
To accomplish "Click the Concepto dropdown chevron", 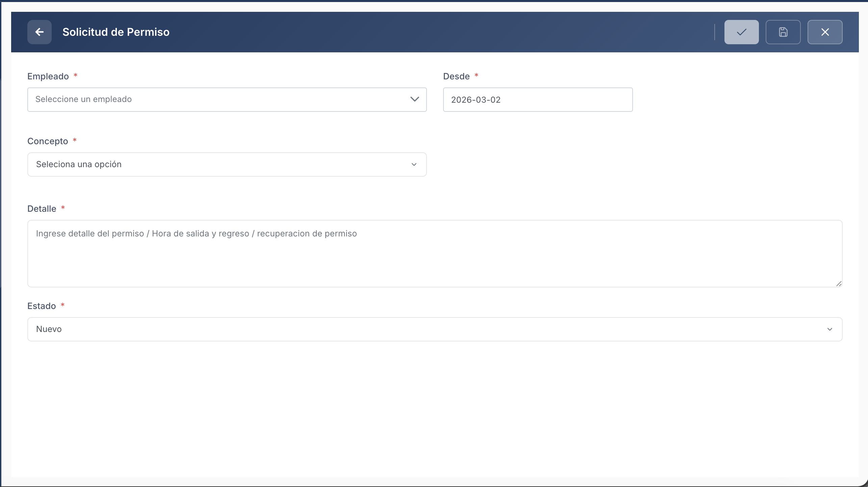I will coord(414,164).
